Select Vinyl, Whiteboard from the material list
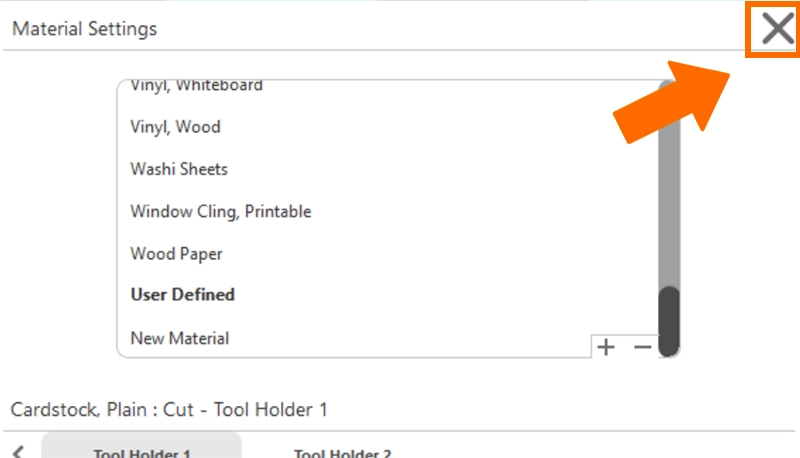The image size is (800, 458). pos(196,86)
